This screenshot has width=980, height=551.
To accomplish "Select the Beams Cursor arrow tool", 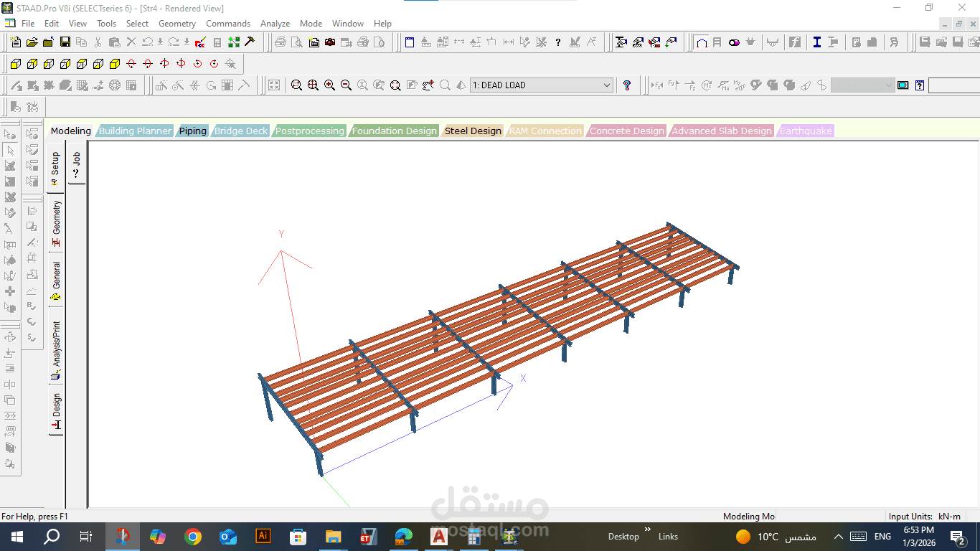I will [x=10, y=150].
